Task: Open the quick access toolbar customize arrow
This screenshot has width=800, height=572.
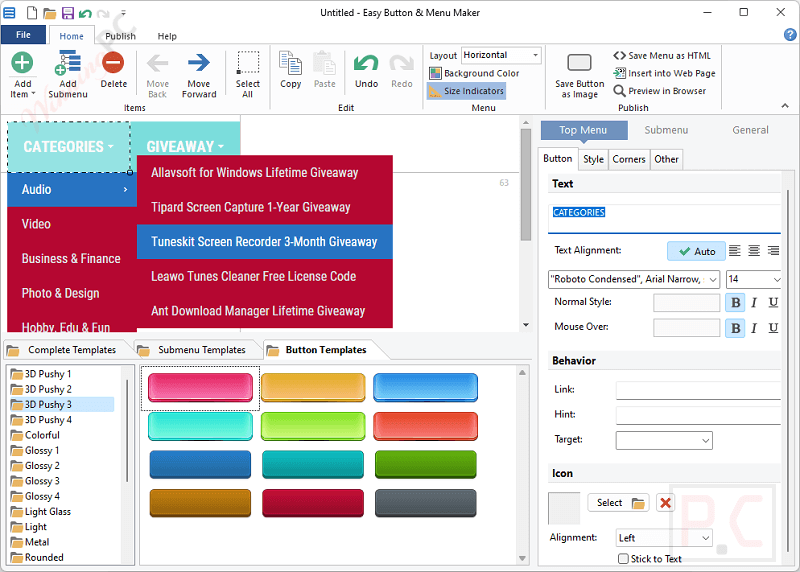Action: tap(123, 13)
